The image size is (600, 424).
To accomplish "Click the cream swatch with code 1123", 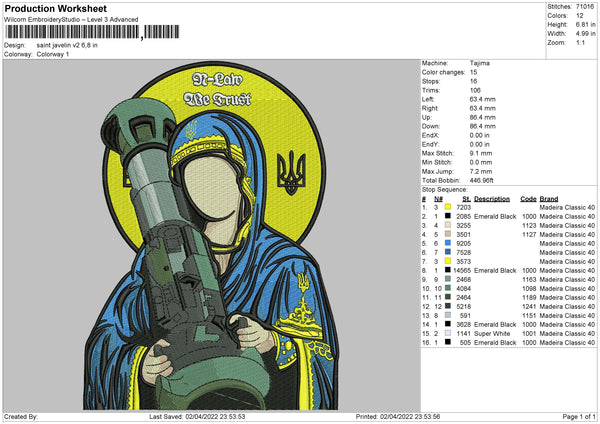I will pos(448,225).
